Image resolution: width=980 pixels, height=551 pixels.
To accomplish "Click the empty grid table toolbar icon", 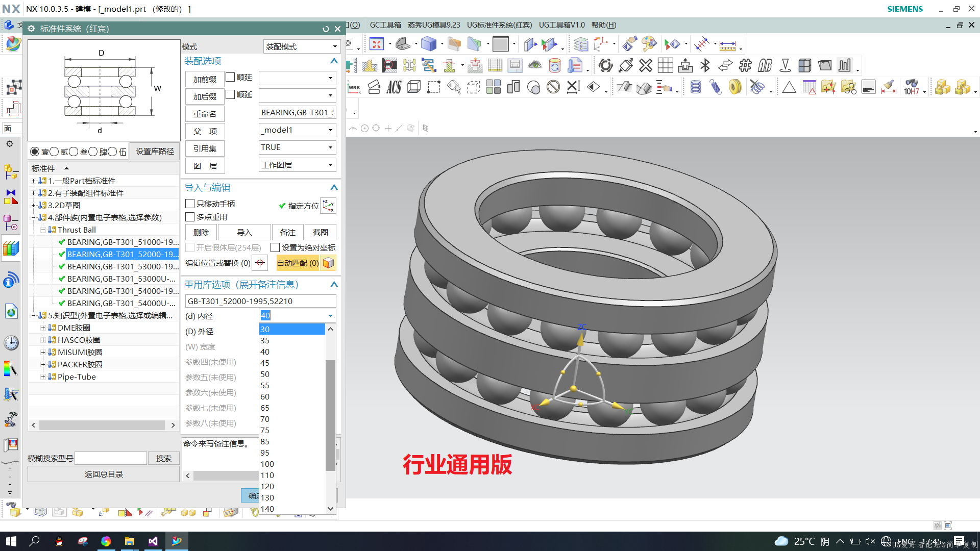I will [665, 65].
